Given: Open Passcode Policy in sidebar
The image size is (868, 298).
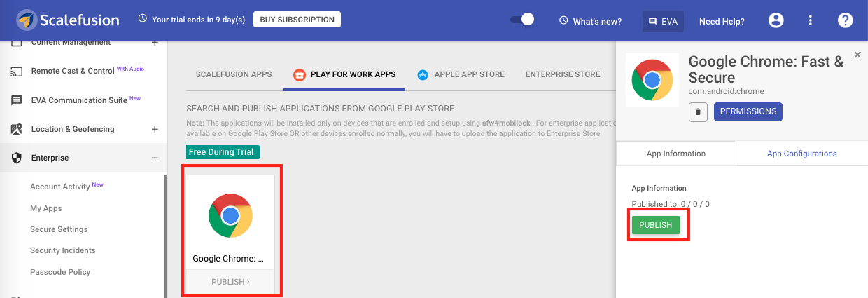Looking at the screenshot, I should point(60,272).
